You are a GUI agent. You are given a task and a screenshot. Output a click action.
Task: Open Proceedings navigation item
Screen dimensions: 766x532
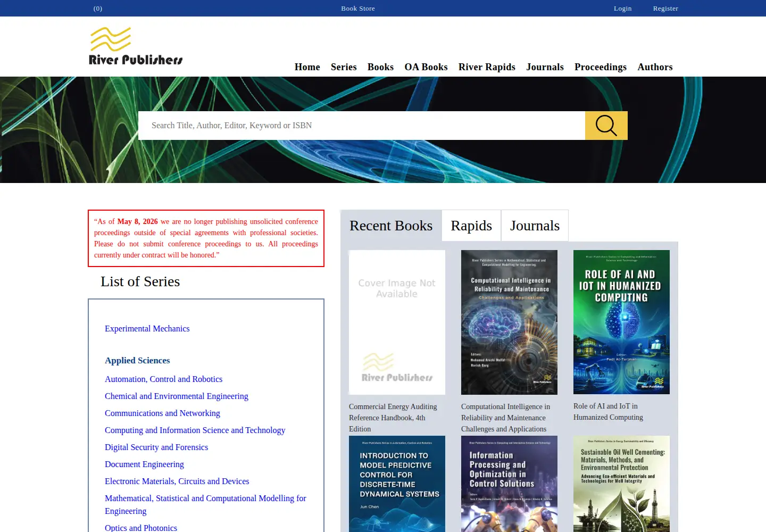pyautogui.click(x=601, y=67)
